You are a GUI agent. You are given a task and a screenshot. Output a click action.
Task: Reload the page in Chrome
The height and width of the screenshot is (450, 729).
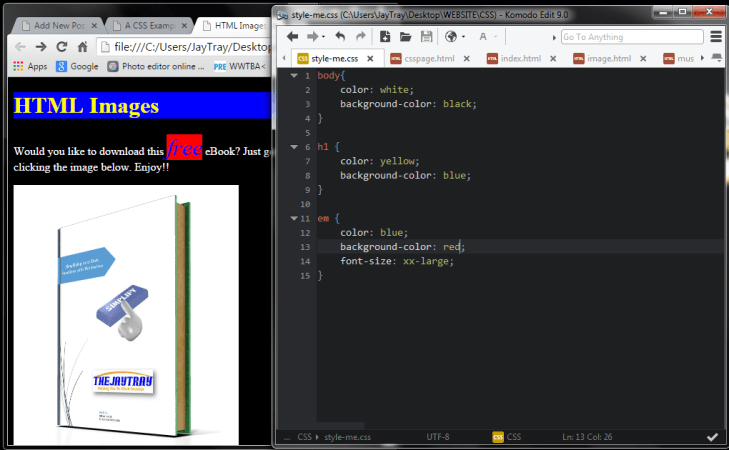tap(62, 46)
